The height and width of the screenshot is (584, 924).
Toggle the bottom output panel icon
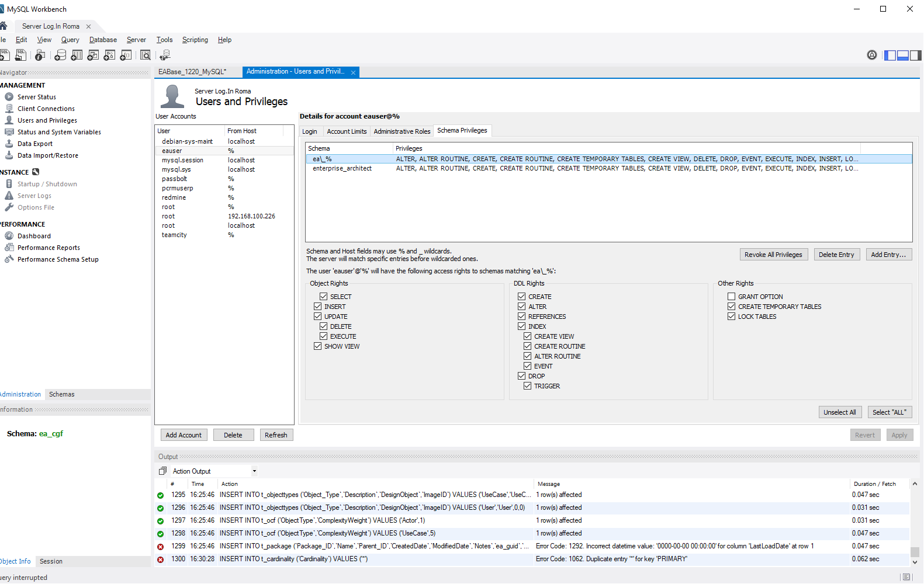903,55
